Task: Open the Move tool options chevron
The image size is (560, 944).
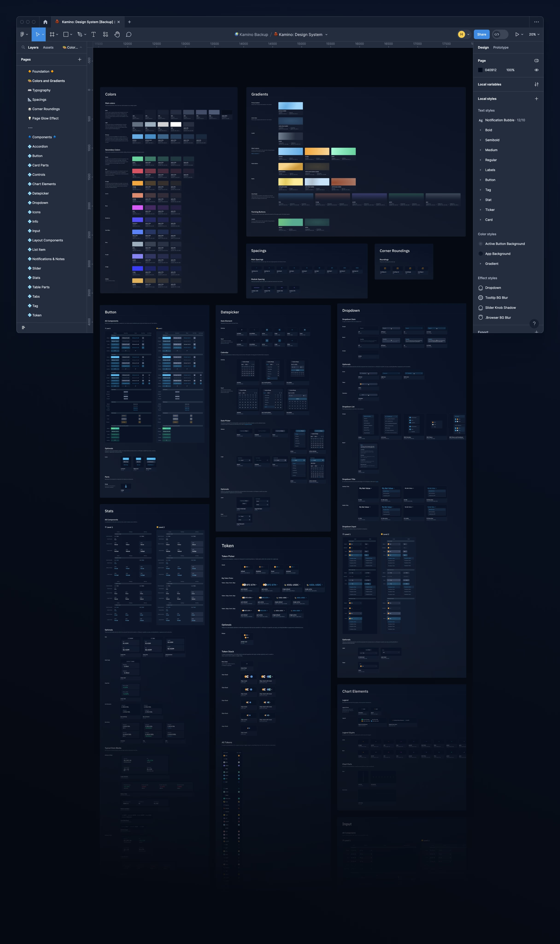Action: 43,34
